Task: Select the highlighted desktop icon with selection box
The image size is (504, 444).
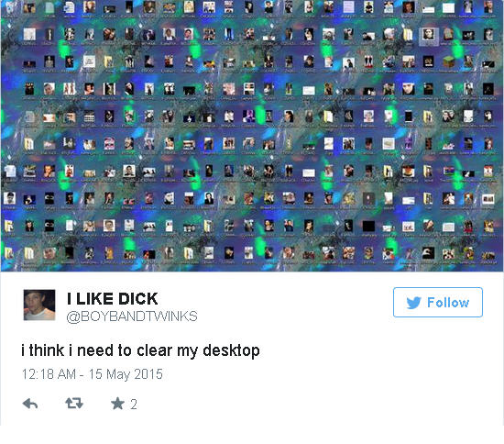Action: click(x=429, y=36)
